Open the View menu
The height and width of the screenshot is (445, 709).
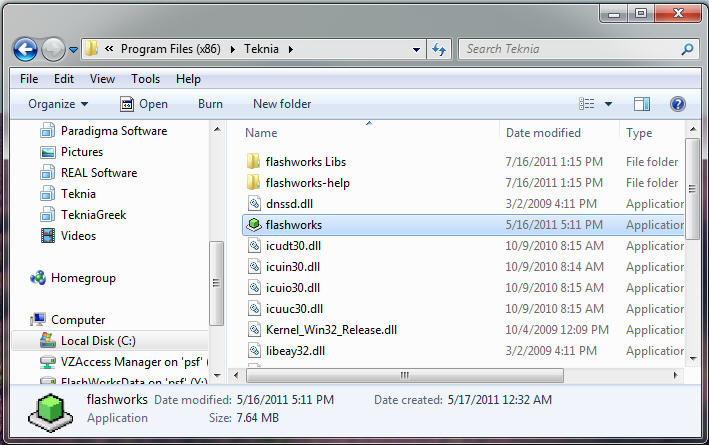[x=102, y=78]
